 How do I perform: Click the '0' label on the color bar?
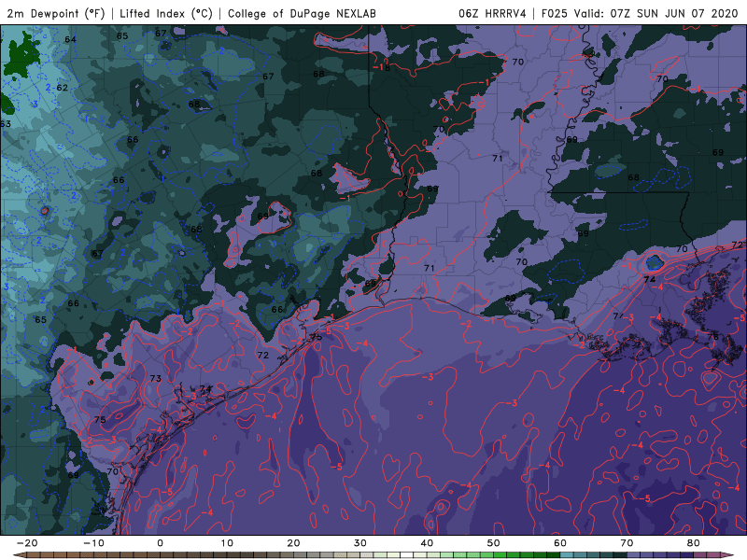tap(160, 543)
